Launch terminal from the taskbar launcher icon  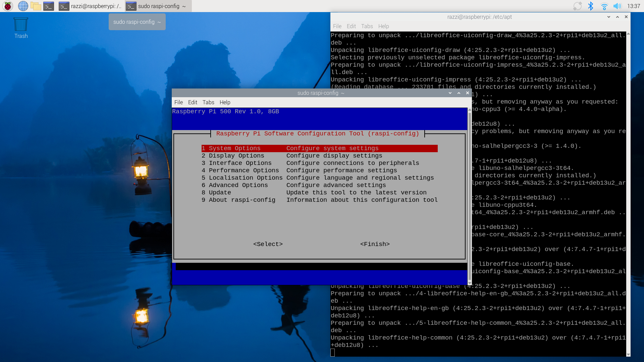[49, 6]
